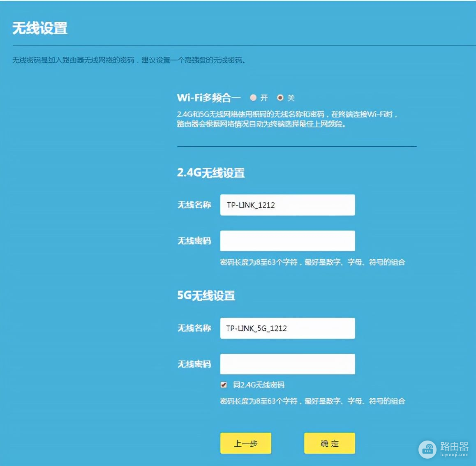Screen dimensions: 476x466
Task: Click the 无线设置 page title
Action: click(x=40, y=28)
